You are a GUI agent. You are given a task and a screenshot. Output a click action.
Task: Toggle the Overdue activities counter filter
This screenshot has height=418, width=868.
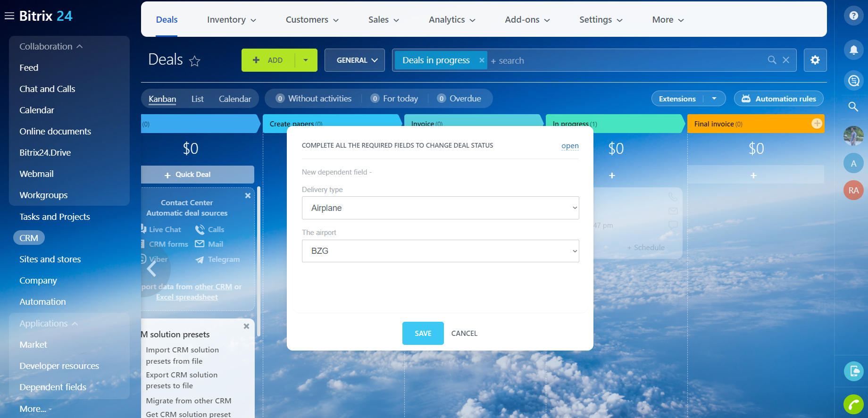(459, 99)
